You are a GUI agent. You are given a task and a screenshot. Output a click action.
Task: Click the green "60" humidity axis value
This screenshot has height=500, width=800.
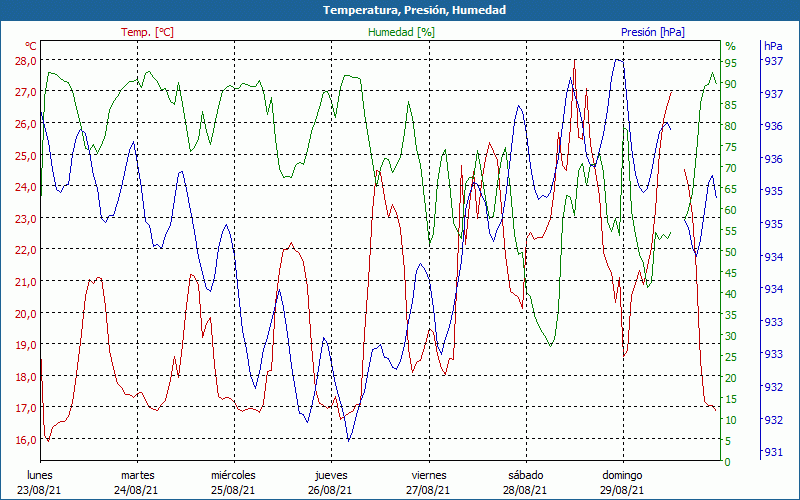(x=731, y=210)
